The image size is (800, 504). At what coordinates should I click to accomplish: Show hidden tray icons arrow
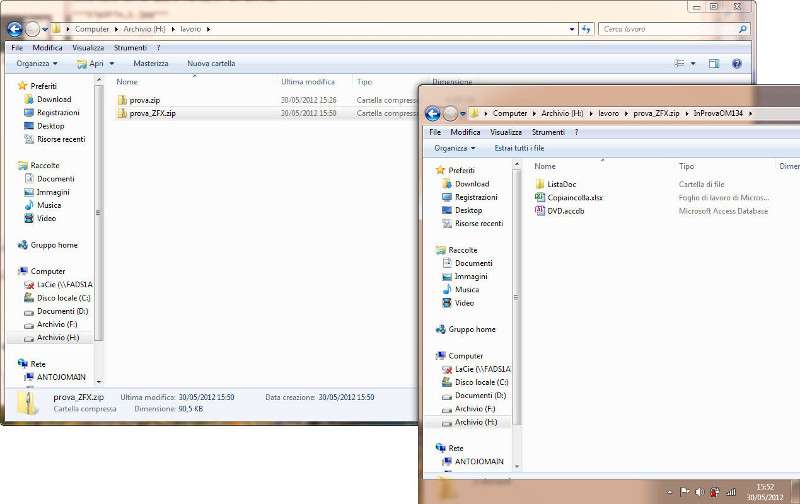click(x=669, y=493)
